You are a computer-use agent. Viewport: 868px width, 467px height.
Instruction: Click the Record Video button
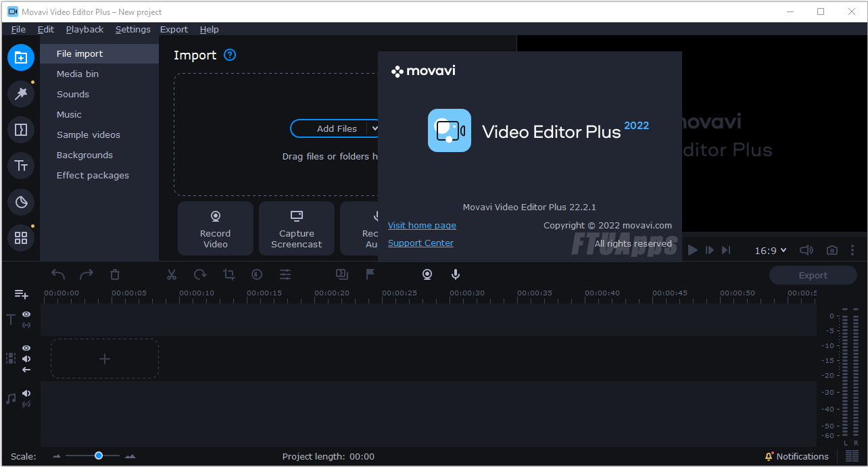[216, 228]
